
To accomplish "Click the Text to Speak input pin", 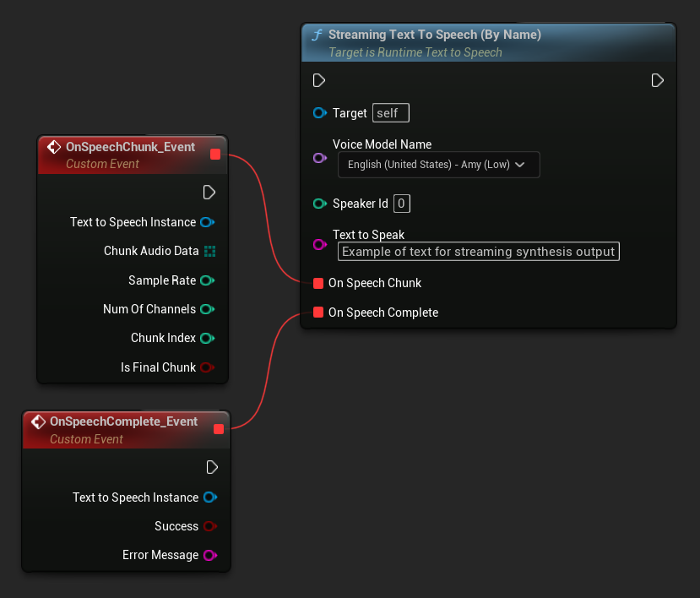I will (x=320, y=244).
